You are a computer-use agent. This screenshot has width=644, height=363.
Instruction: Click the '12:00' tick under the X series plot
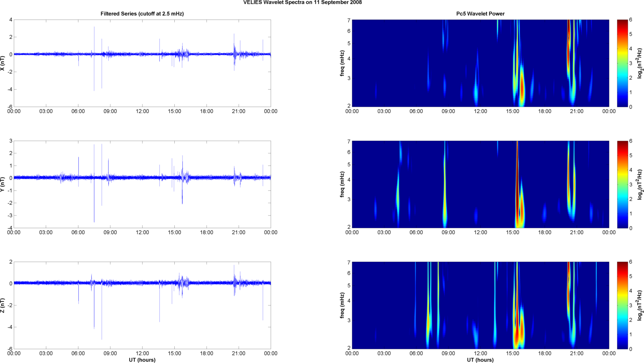(142, 111)
